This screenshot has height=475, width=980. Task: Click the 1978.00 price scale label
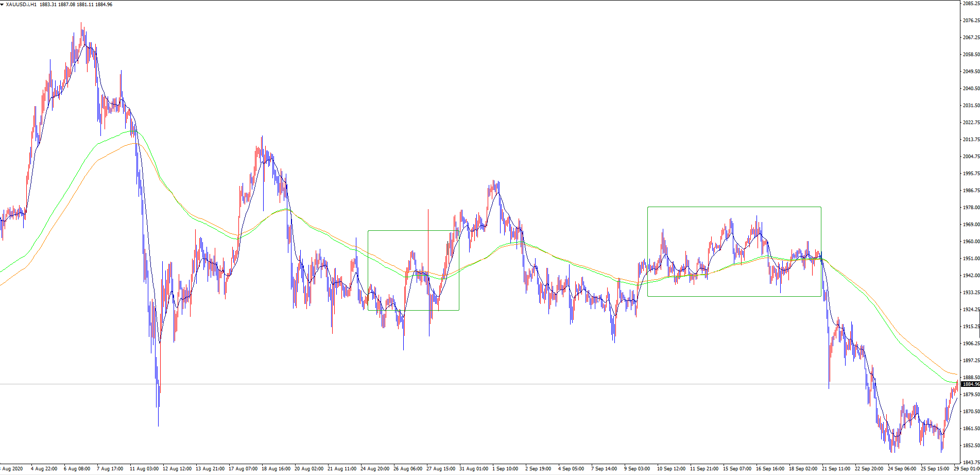(970, 208)
